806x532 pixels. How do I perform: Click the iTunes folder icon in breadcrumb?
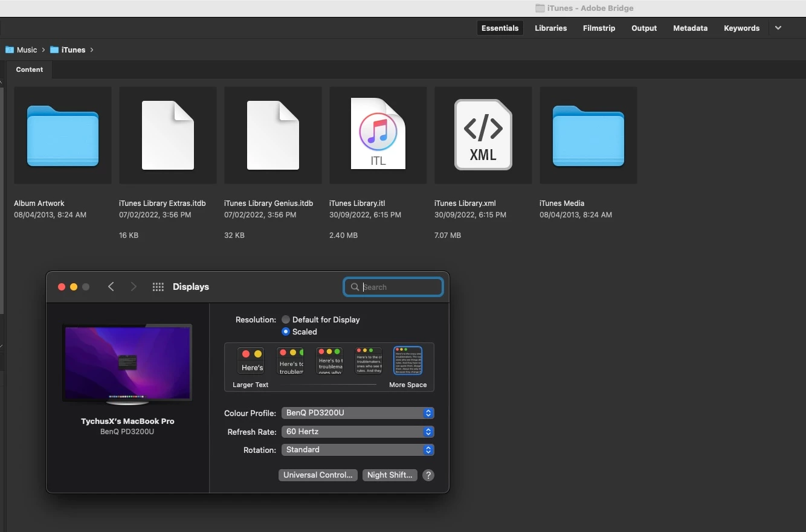coord(54,50)
